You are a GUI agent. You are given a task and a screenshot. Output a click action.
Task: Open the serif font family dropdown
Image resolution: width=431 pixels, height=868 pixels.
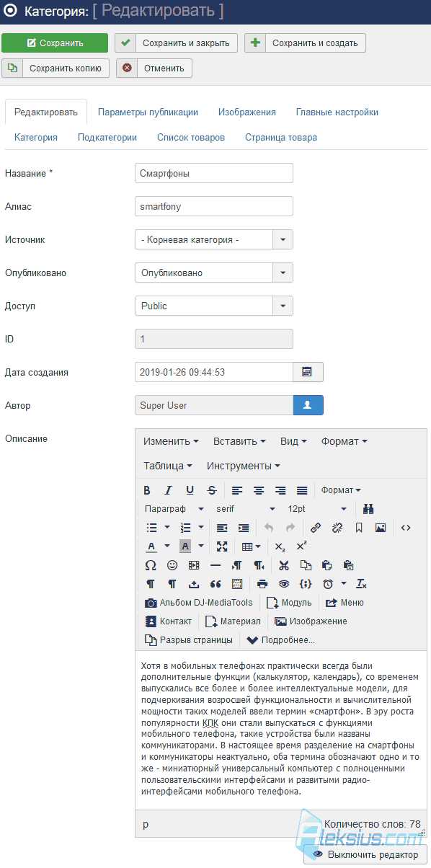click(246, 509)
